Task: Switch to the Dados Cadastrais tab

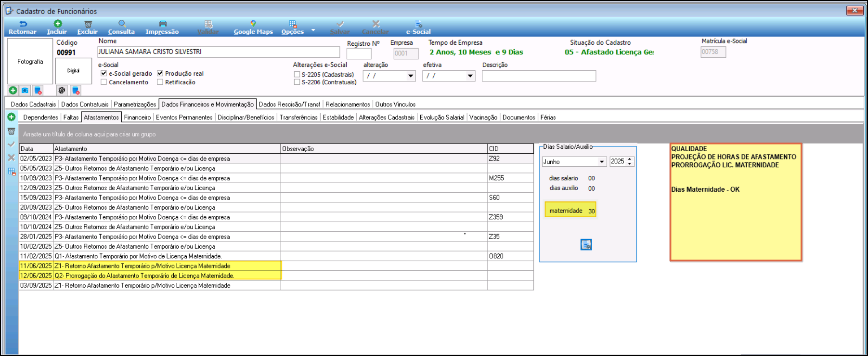Action: coord(33,104)
